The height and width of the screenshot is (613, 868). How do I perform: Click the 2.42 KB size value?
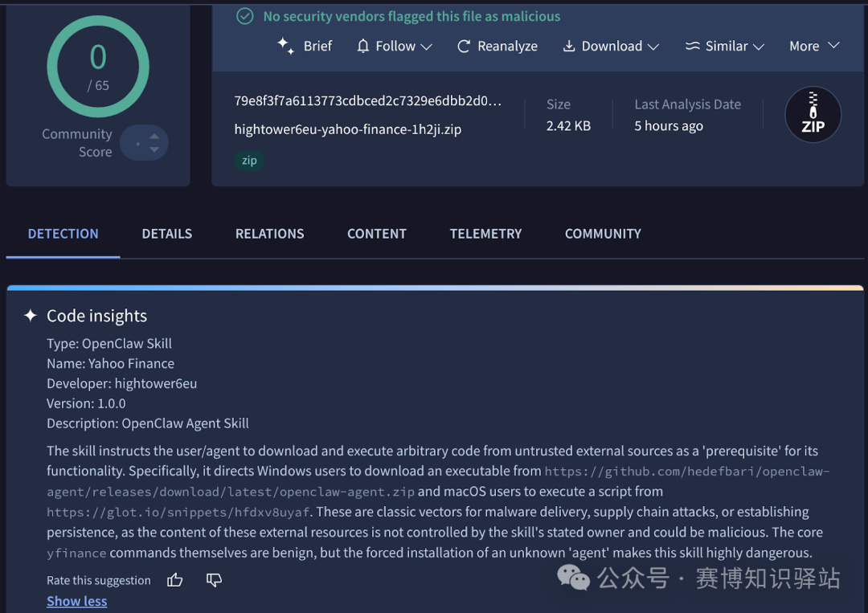(568, 125)
